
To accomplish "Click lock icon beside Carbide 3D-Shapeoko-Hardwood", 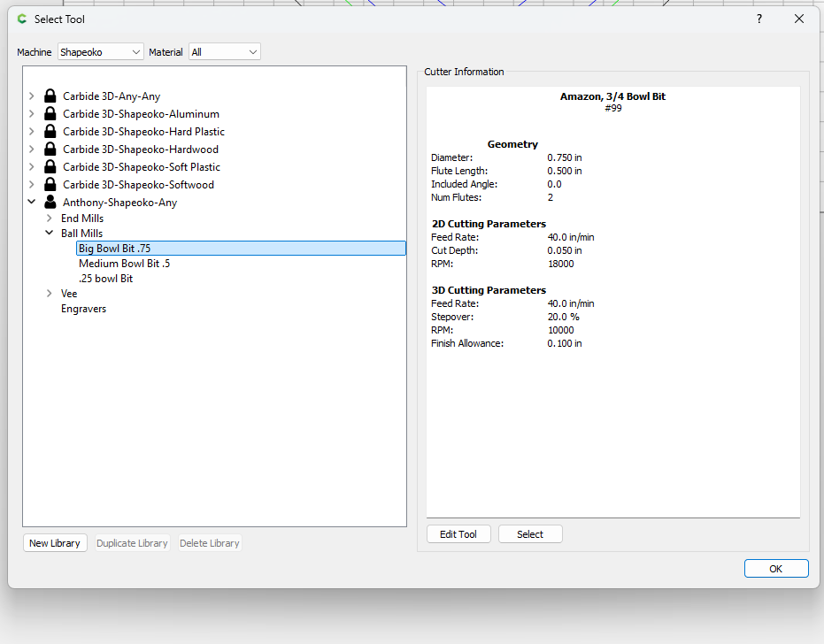I will click(50, 149).
